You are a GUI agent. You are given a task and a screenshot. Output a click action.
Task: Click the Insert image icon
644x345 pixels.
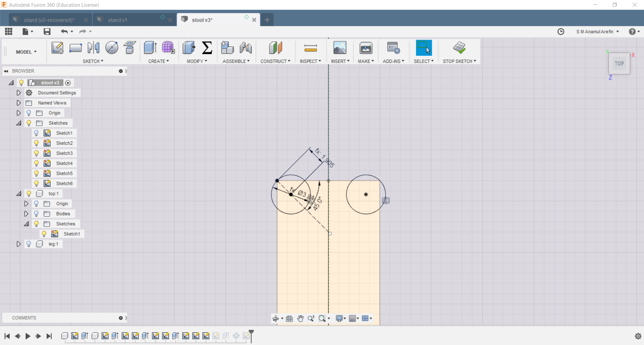point(340,48)
